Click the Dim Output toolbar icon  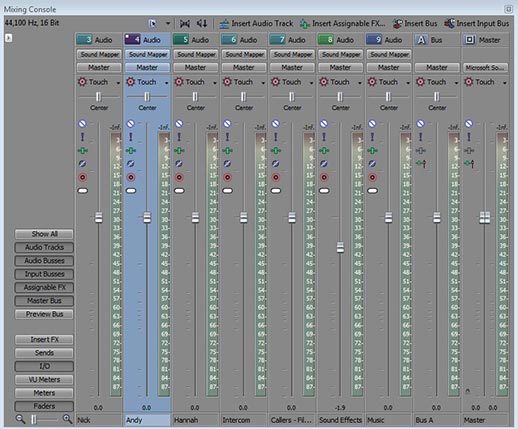pyautogui.click(x=202, y=23)
